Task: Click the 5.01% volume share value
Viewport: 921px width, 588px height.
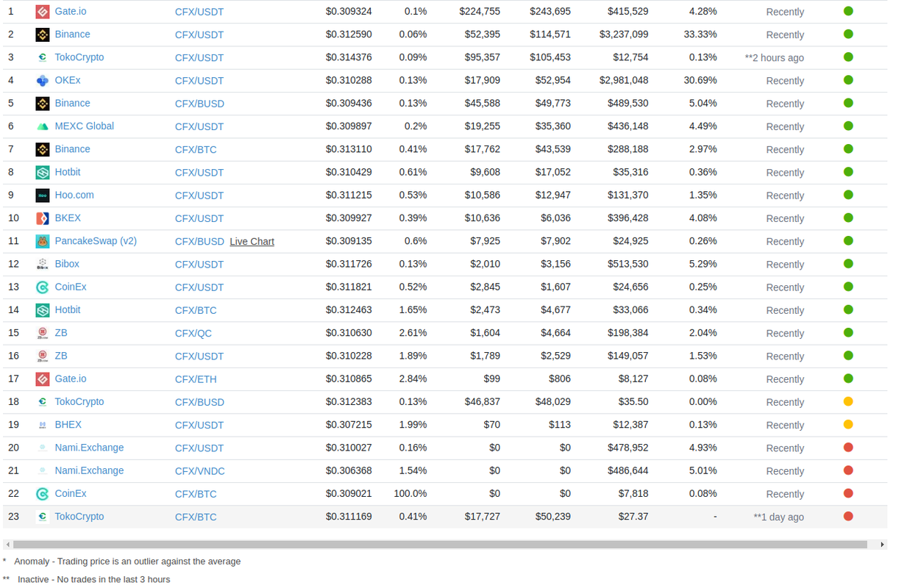Action: [x=703, y=470]
